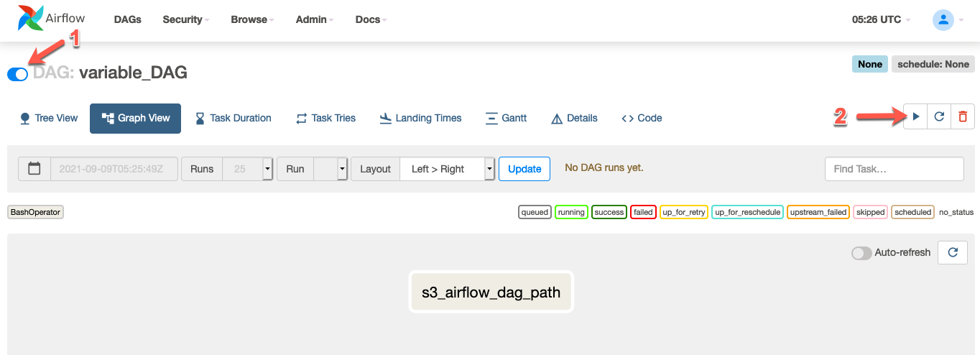Select the s3_airflow_dag_path task node
Screen dimensions: 980x355
(491, 293)
